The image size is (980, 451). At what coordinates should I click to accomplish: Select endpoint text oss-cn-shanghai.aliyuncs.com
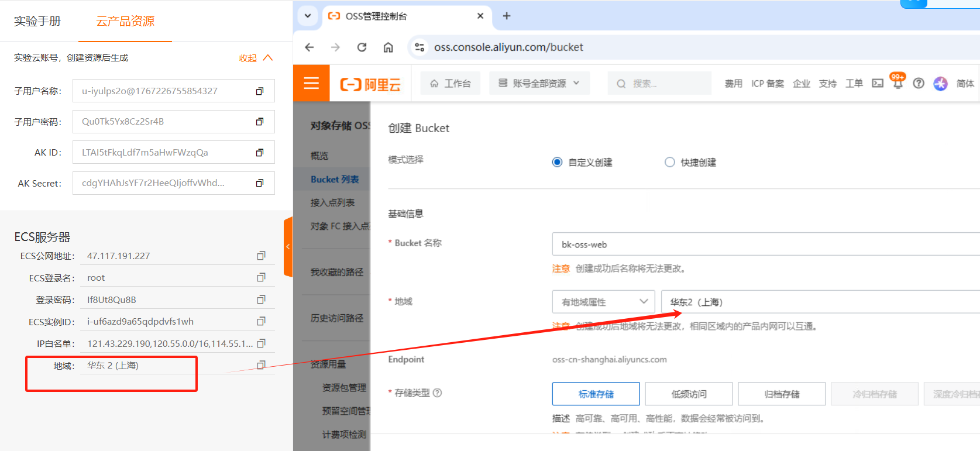click(610, 359)
